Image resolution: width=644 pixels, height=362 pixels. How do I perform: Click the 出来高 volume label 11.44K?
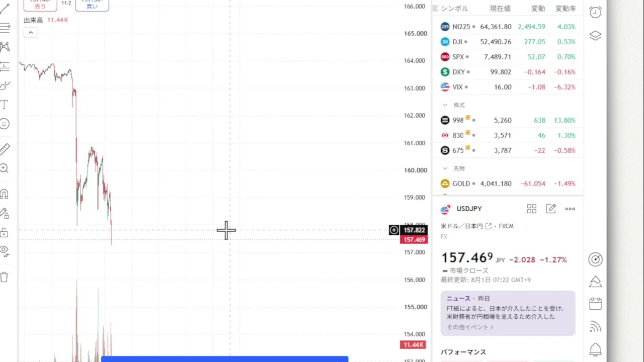(57, 20)
